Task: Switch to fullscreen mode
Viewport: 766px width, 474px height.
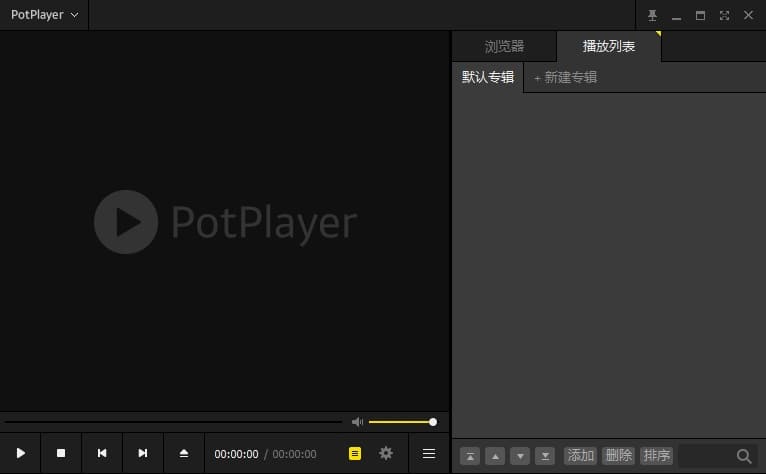Action: pos(724,16)
